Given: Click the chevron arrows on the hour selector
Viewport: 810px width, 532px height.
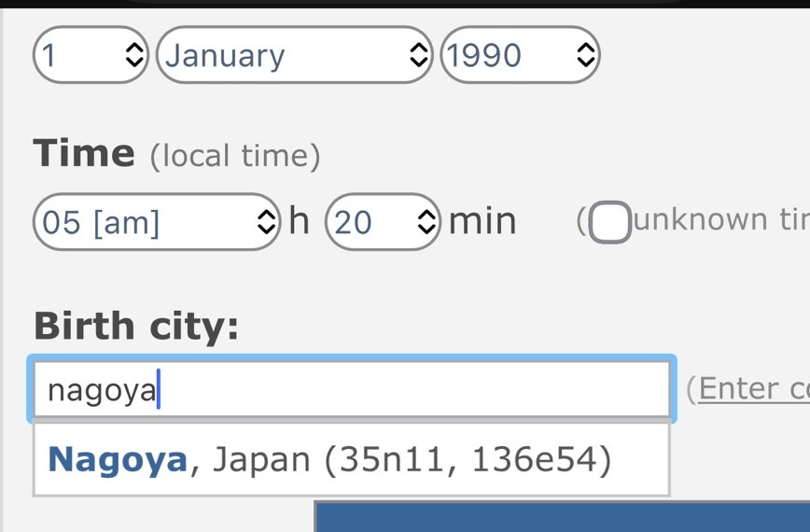Looking at the screenshot, I should tap(266, 222).
